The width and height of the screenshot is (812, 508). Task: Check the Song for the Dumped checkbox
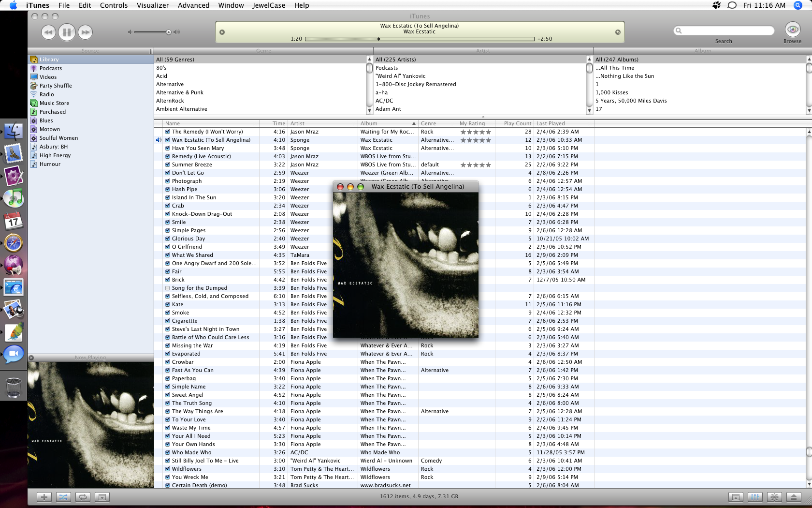click(x=167, y=288)
